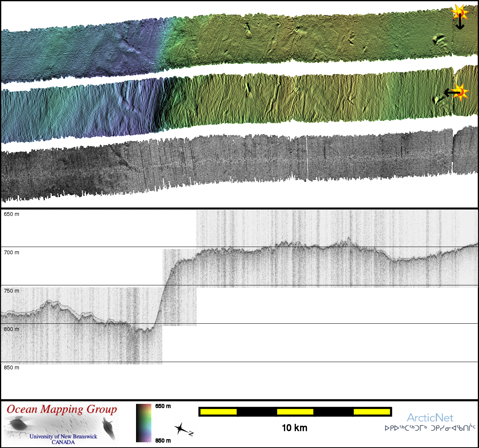Click the ArcticNet logo
Screen dimensions: 479x448
click(x=430, y=418)
